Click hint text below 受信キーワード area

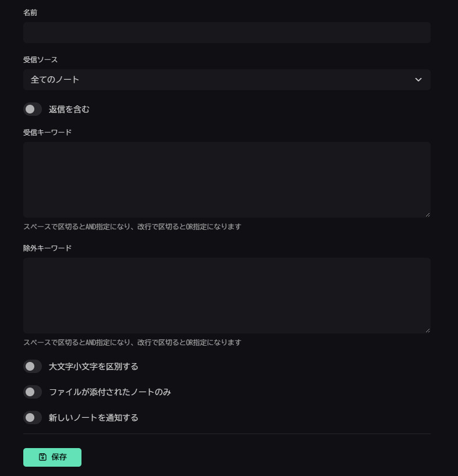pyautogui.click(x=132, y=226)
